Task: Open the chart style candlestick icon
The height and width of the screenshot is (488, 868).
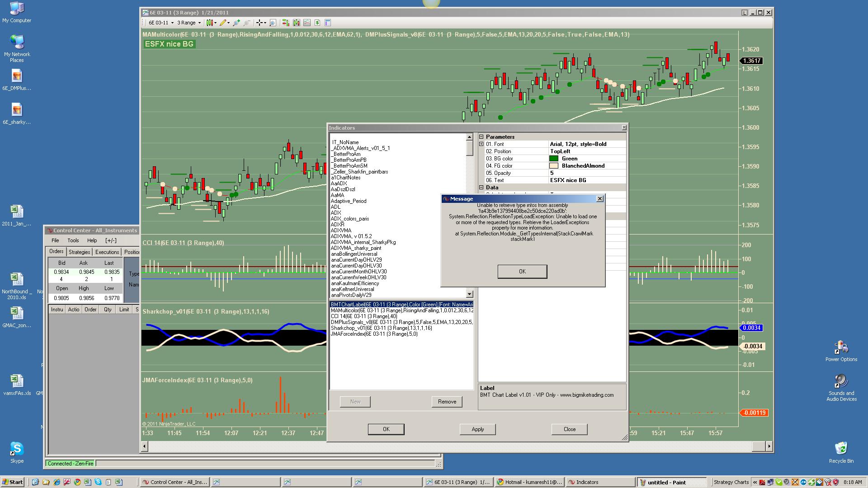Action: tap(210, 23)
